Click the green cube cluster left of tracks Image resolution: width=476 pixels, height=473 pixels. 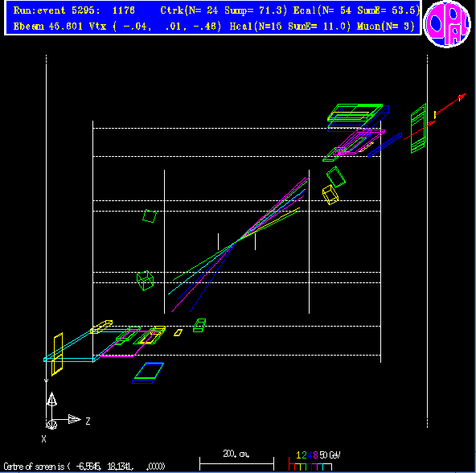(x=145, y=281)
